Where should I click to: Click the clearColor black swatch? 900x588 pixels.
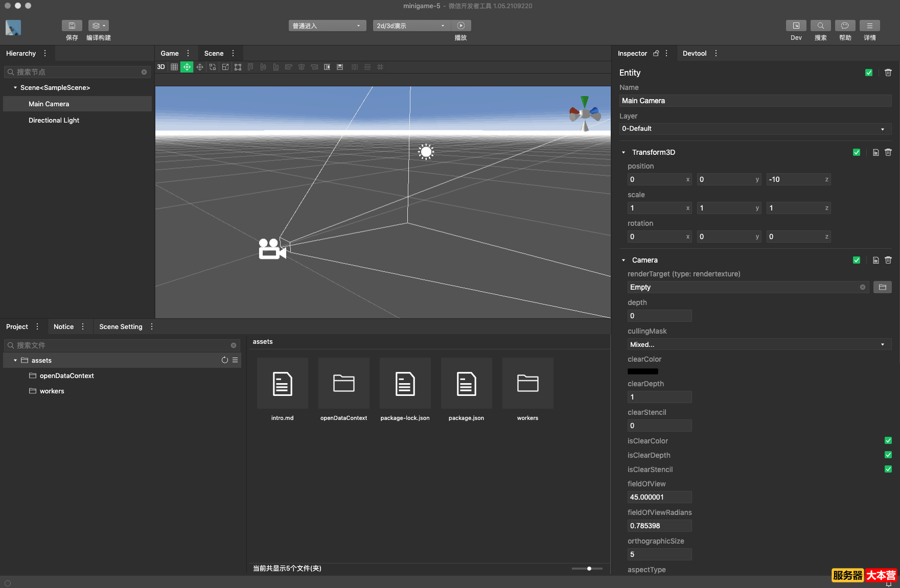coord(642,371)
